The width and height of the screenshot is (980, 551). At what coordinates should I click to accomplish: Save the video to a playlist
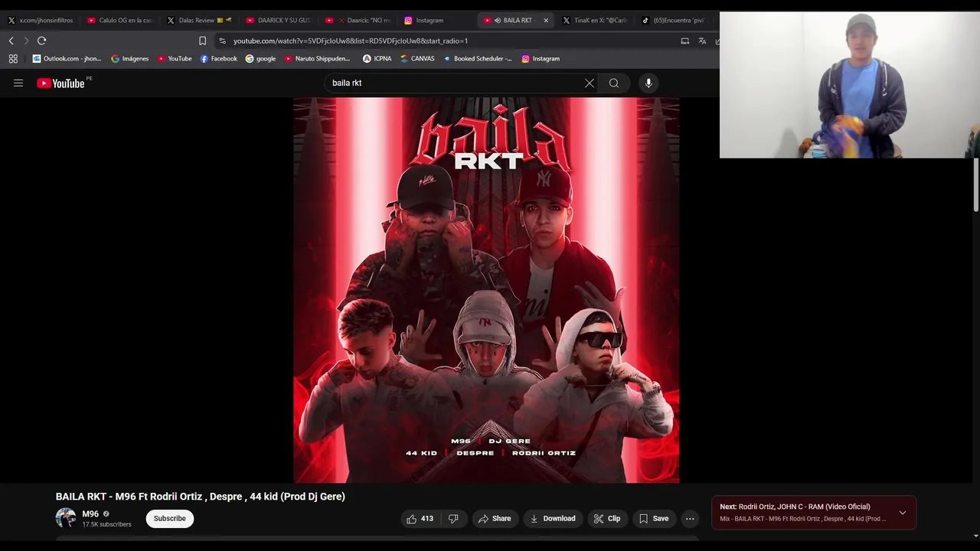(654, 519)
